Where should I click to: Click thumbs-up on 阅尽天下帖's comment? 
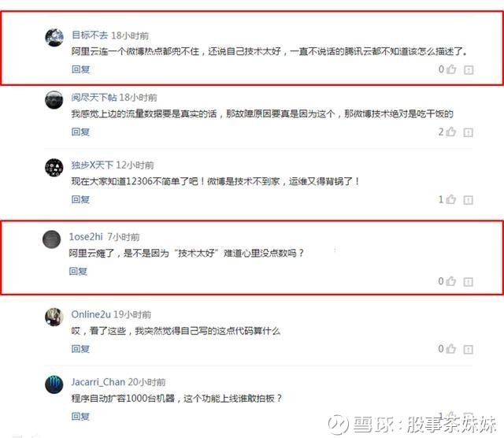(451, 132)
